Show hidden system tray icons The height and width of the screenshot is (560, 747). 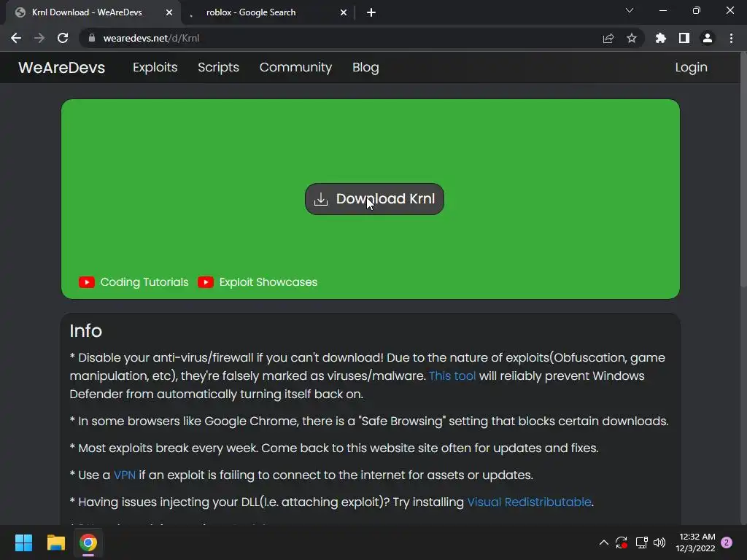(603, 542)
